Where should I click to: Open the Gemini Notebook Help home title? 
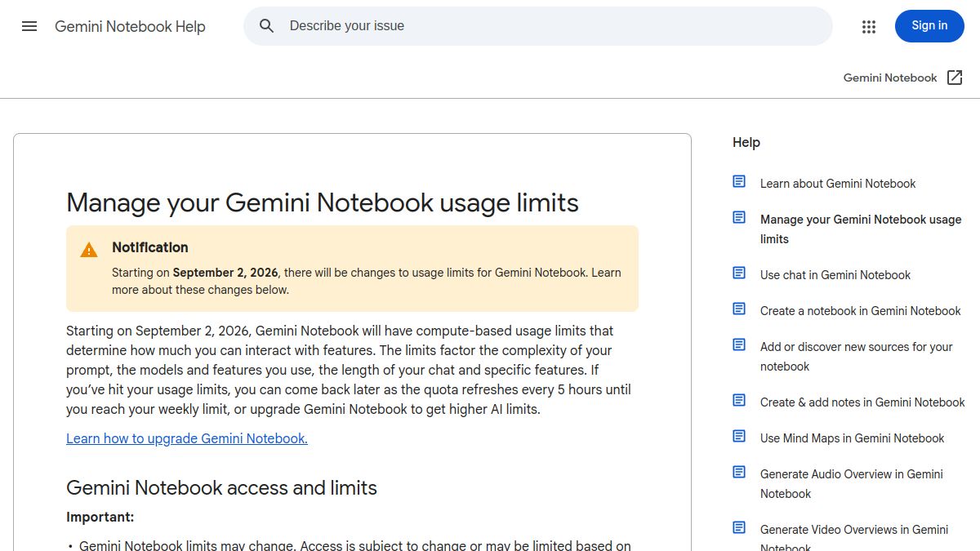click(130, 27)
